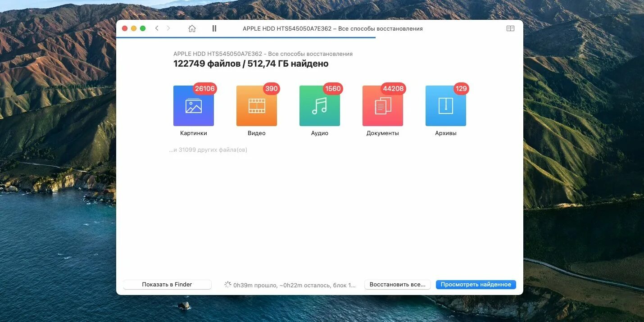Click the Картинки label
Image resolution: width=644 pixels, height=322 pixels.
[x=194, y=133]
